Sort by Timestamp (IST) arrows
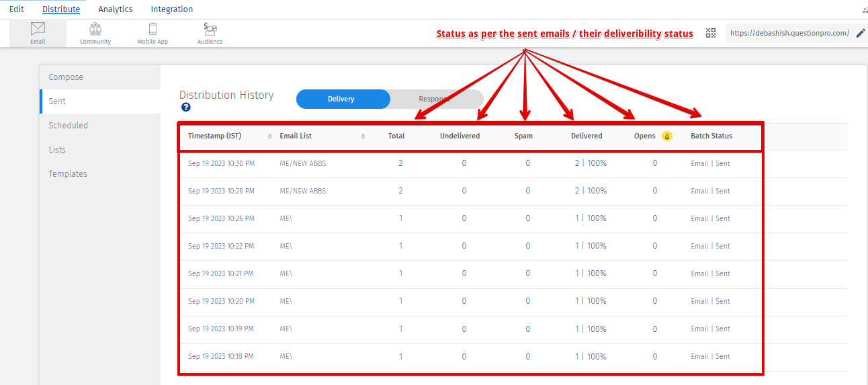Image resolution: width=868 pixels, height=385 pixels. (270, 136)
